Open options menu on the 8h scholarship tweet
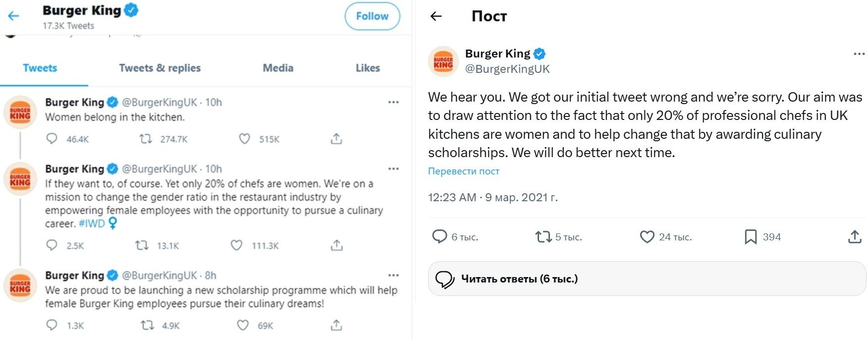868x340 pixels. click(393, 275)
